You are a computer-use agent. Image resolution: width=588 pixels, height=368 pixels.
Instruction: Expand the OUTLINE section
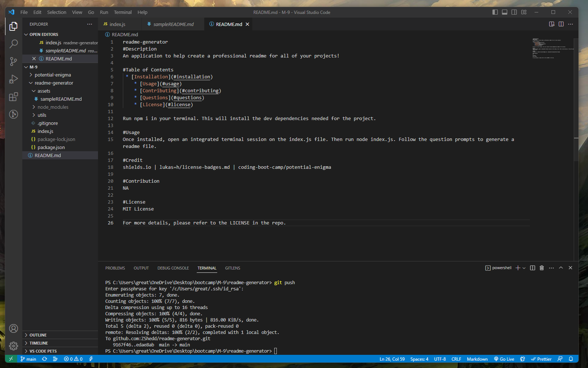point(60,335)
